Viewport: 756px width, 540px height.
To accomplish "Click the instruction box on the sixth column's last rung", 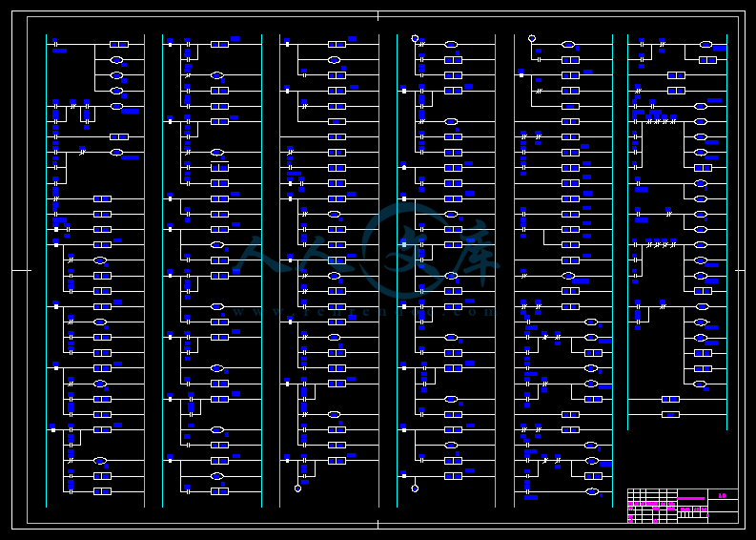I will pyautogui.click(x=670, y=414).
